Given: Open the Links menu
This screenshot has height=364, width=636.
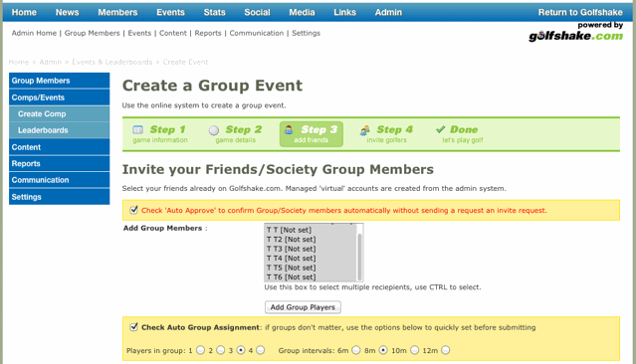Looking at the screenshot, I should (344, 12).
